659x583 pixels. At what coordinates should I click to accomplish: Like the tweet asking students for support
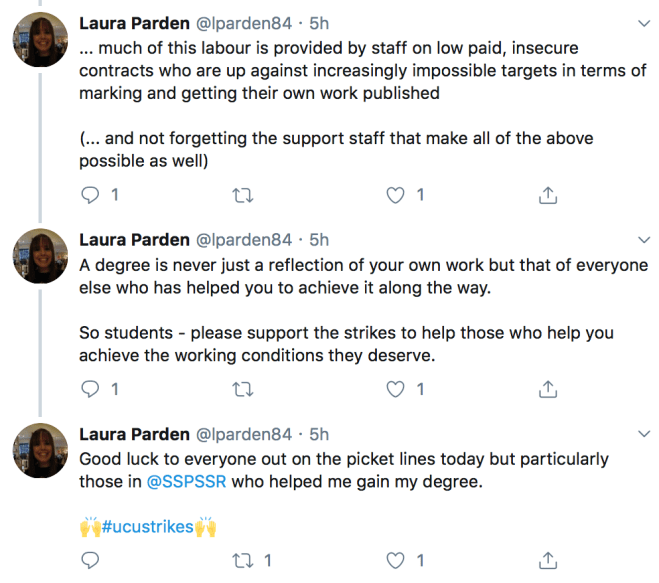click(x=397, y=389)
